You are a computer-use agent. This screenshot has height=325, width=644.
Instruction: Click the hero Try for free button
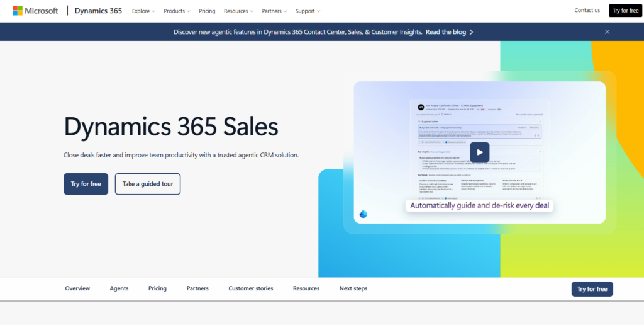[x=86, y=184]
